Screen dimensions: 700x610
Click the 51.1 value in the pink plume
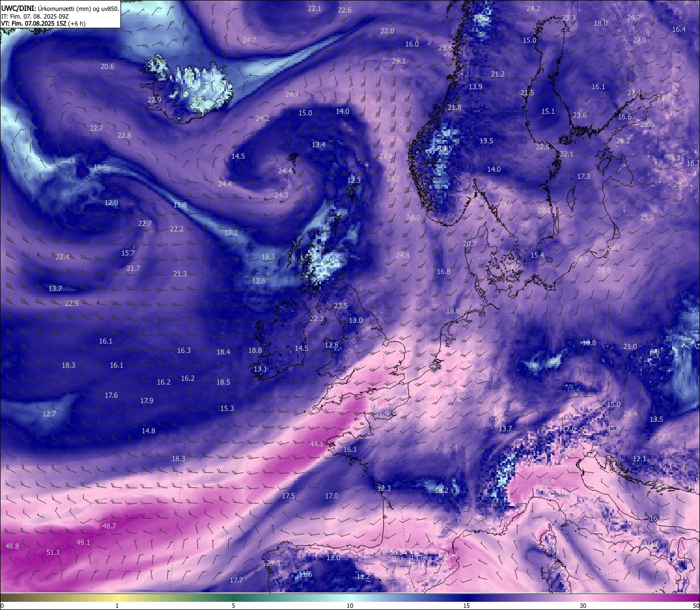[x=53, y=553]
